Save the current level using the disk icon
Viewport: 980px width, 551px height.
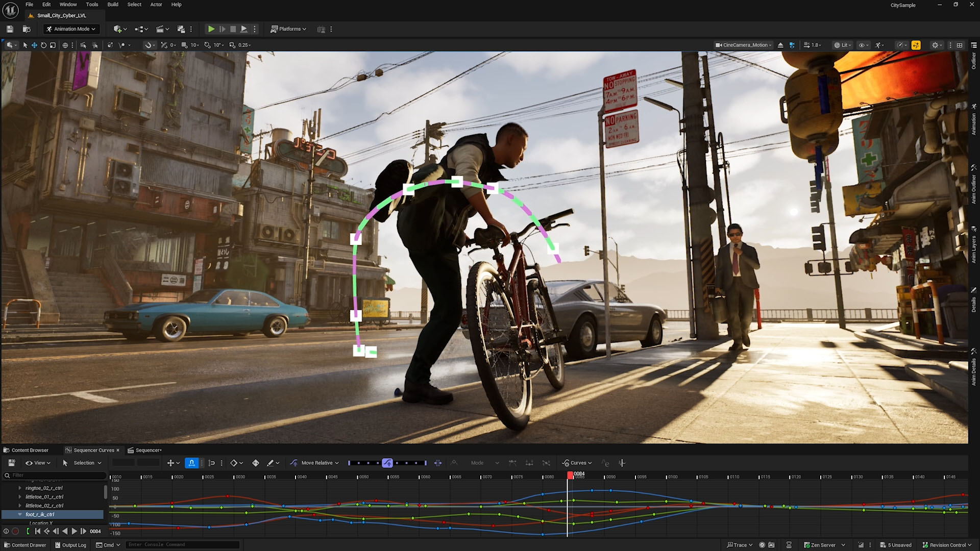(x=10, y=29)
